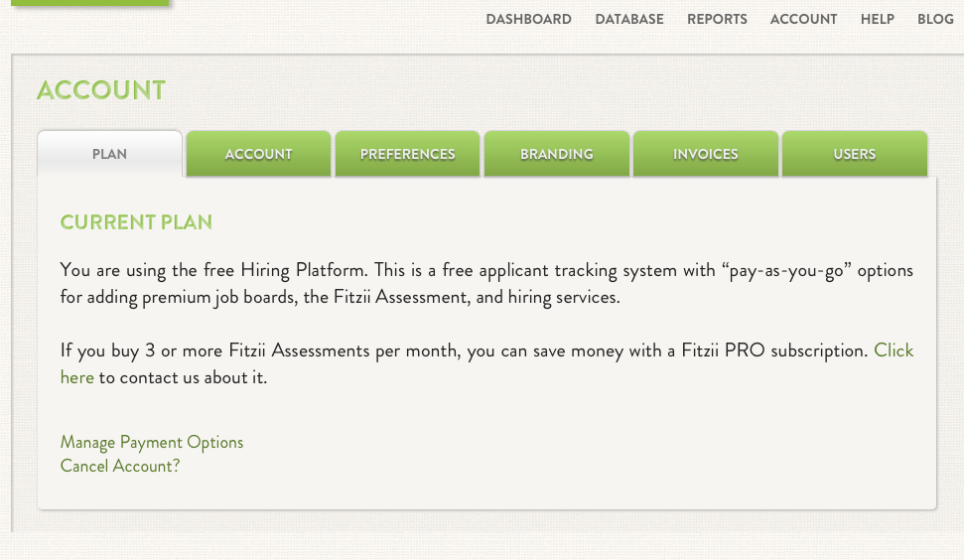The height and width of the screenshot is (560, 964).
Task: Open the Invoices tab
Action: [705, 154]
